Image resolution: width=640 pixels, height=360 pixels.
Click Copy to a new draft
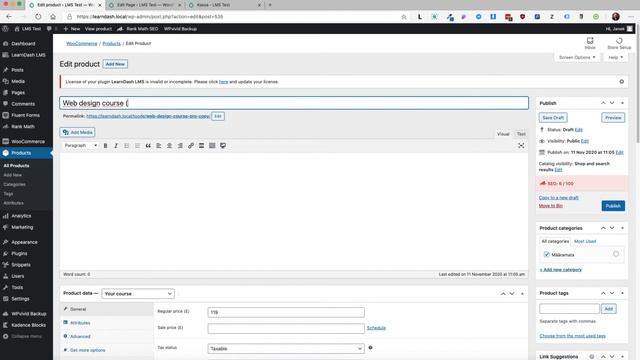click(558, 198)
